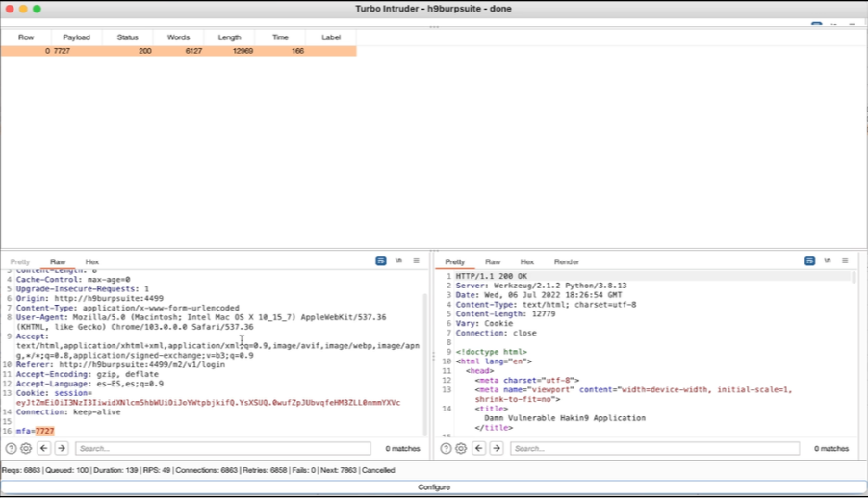Click the 200 status cell

[144, 51]
